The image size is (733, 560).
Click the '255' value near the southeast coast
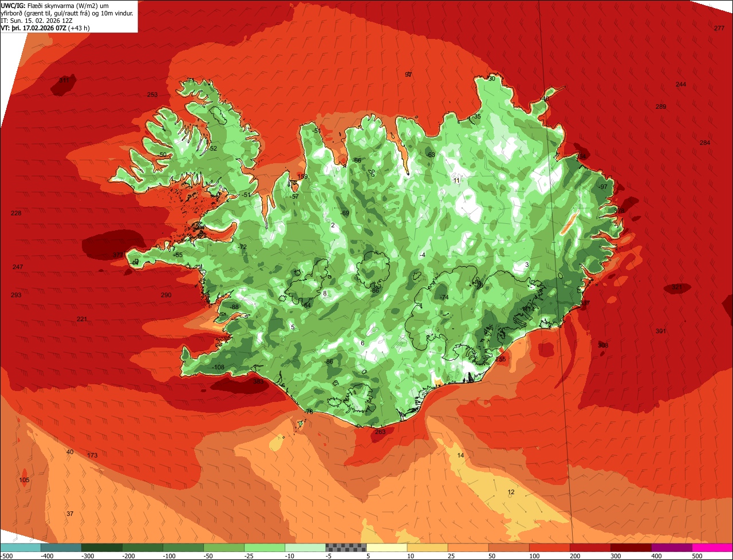(501, 359)
